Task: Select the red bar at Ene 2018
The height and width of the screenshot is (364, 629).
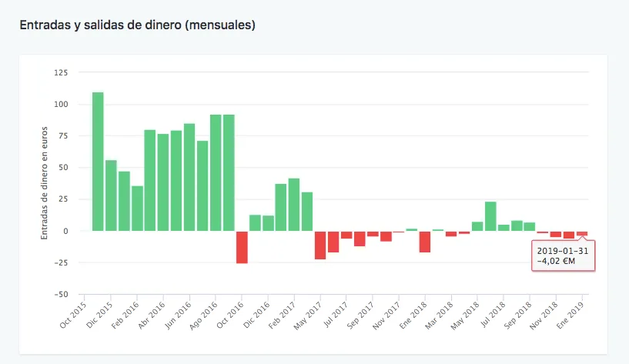Action: click(425, 242)
